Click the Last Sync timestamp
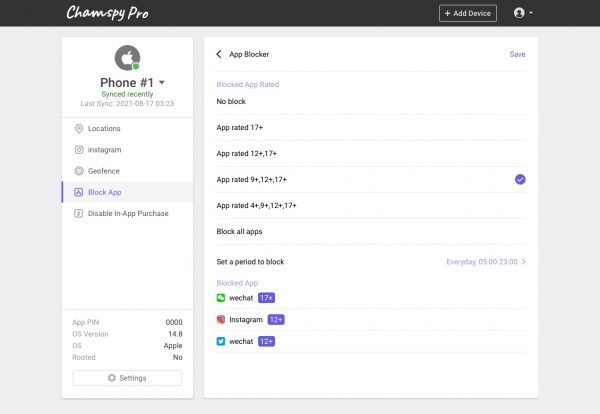 pyautogui.click(x=127, y=104)
